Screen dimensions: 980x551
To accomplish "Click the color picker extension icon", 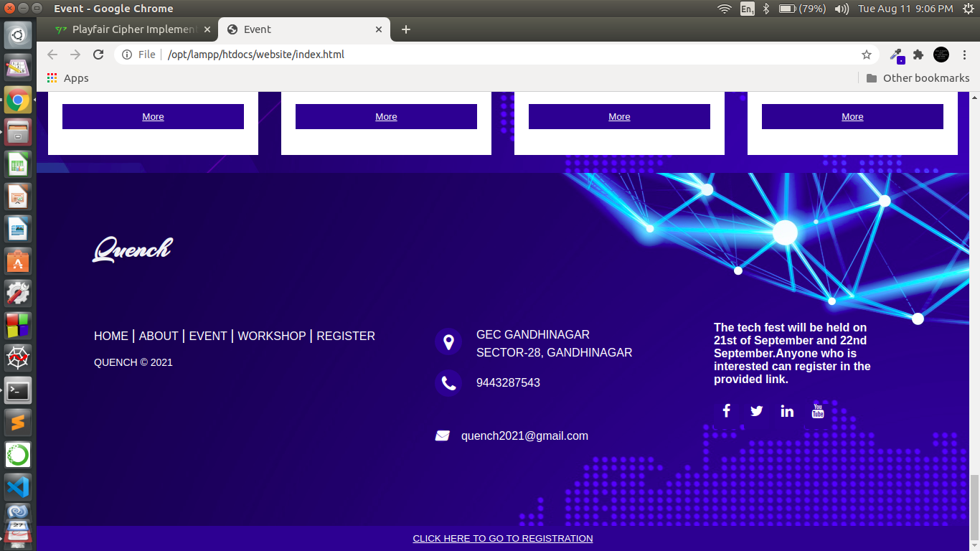I will pyautogui.click(x=896, y=55).
